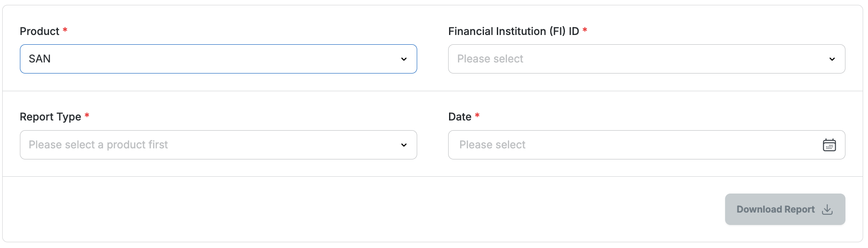Click the red asterisk beside Report Type
Viewport: 868px width, 248px height.
pyautogui.click(x=87, y=116)
